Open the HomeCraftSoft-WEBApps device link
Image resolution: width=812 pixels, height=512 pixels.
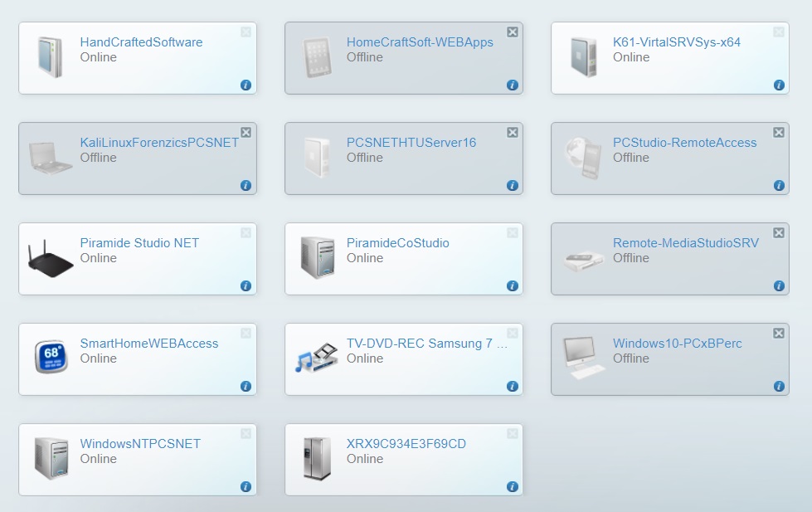(x=420, y=42)
